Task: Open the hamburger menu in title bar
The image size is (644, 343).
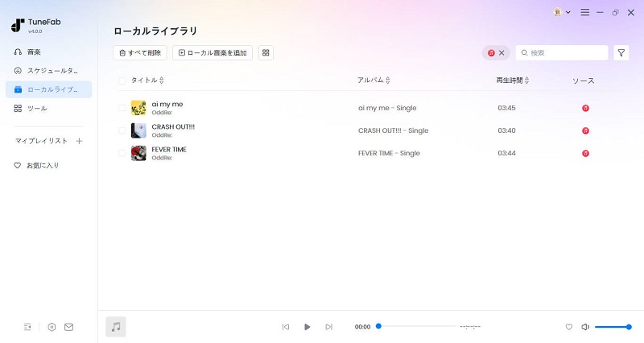Action: point(585,12)
